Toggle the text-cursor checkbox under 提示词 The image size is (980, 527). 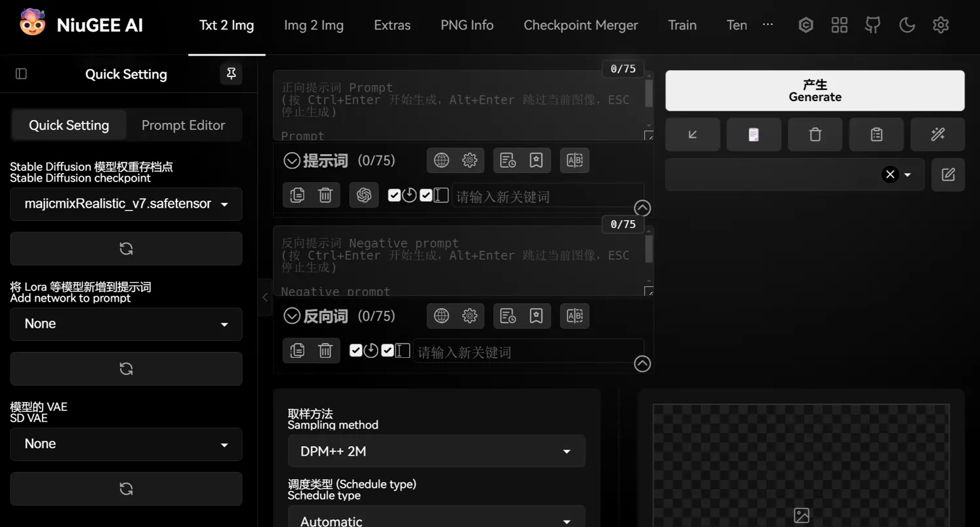pyautogui.click(x=426, y=195)
